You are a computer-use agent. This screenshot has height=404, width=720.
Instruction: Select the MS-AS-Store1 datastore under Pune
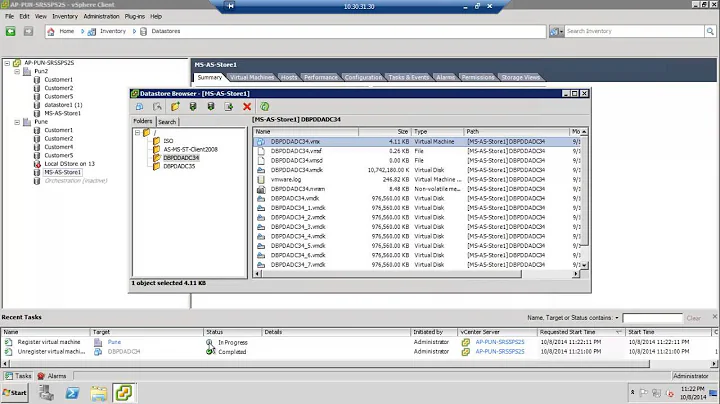(x=62, y=173)
